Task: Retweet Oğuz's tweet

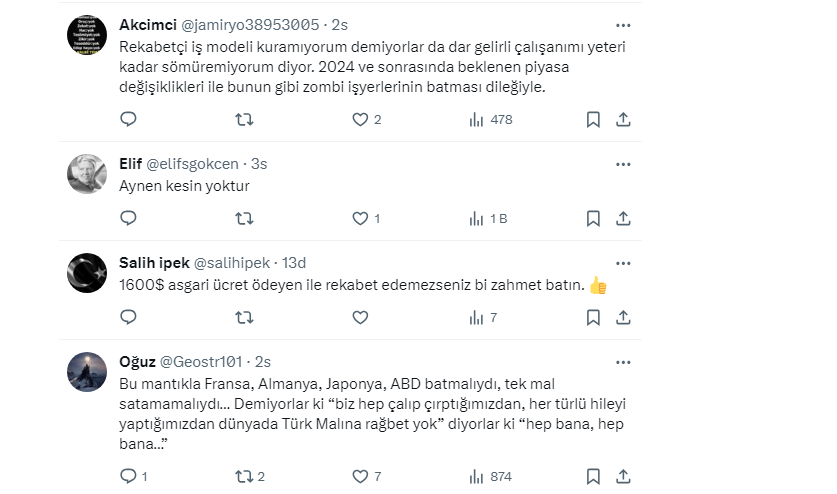Action: coord(243,476)
